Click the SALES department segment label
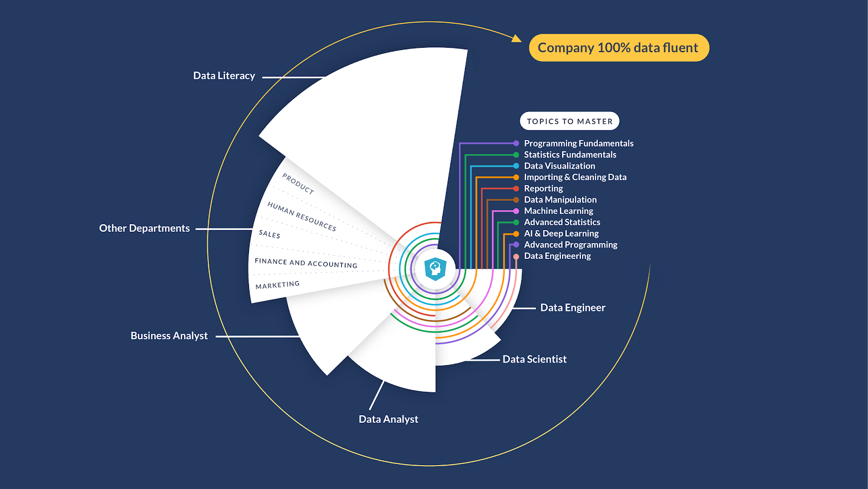The width and height of the screenshot is (868, 489). click(x=270, y=234)
